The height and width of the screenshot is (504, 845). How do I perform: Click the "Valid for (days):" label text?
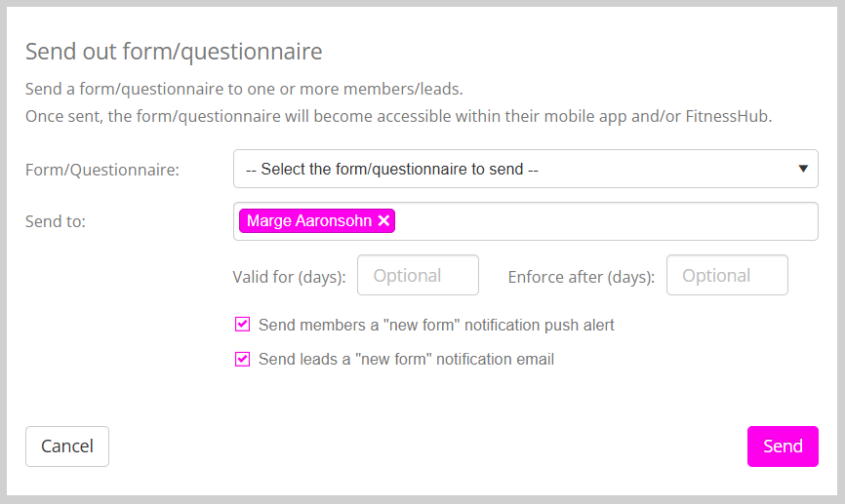point(290,277)
